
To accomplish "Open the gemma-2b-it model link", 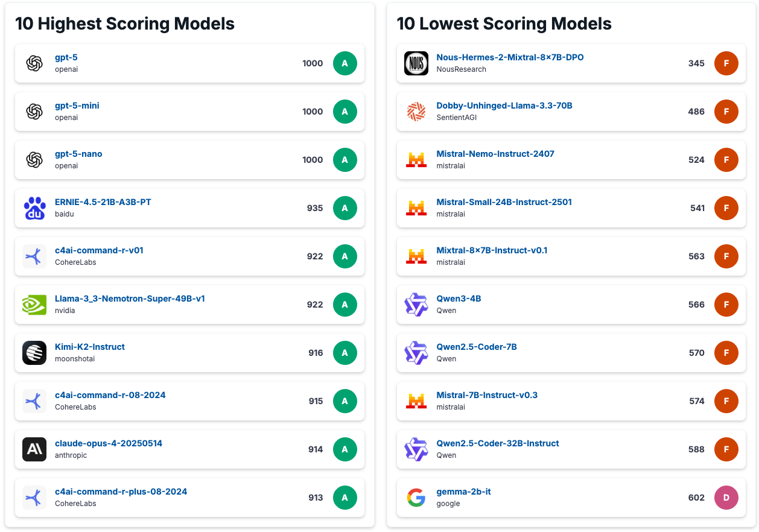I will pos(464,492).
